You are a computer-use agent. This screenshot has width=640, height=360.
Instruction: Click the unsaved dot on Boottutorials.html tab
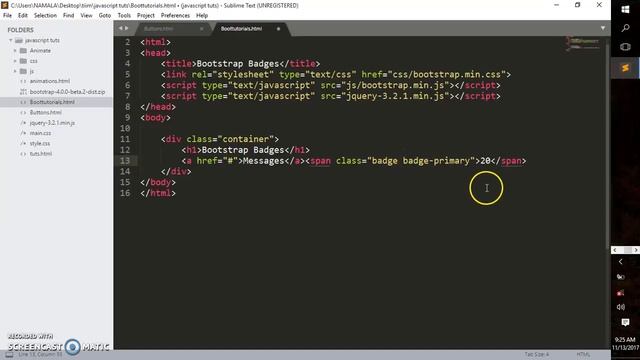pyautogui.click(x=278, y=29)
